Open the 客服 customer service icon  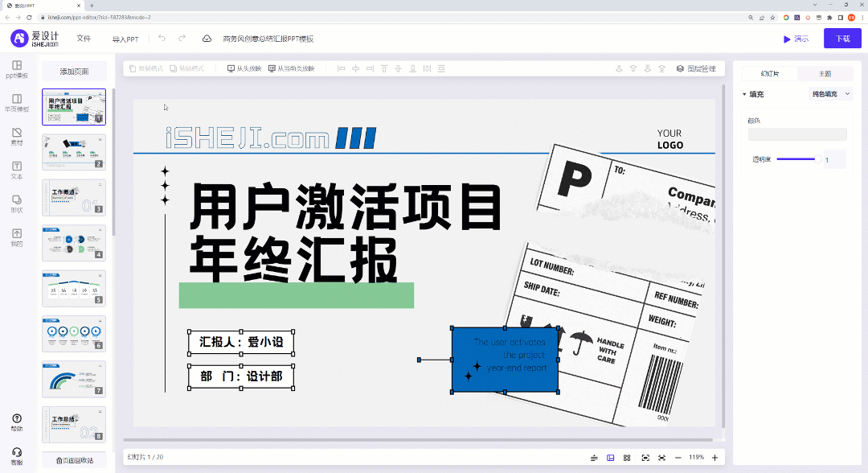(17, 456)
